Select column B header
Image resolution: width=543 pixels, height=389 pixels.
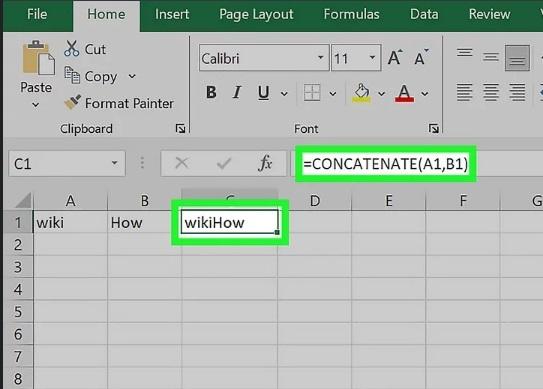click(x=144, y=201)
